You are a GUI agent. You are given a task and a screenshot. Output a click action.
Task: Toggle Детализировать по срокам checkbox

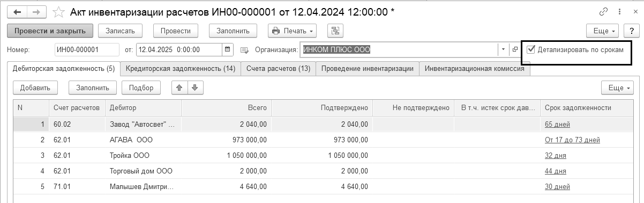point(531,49)
